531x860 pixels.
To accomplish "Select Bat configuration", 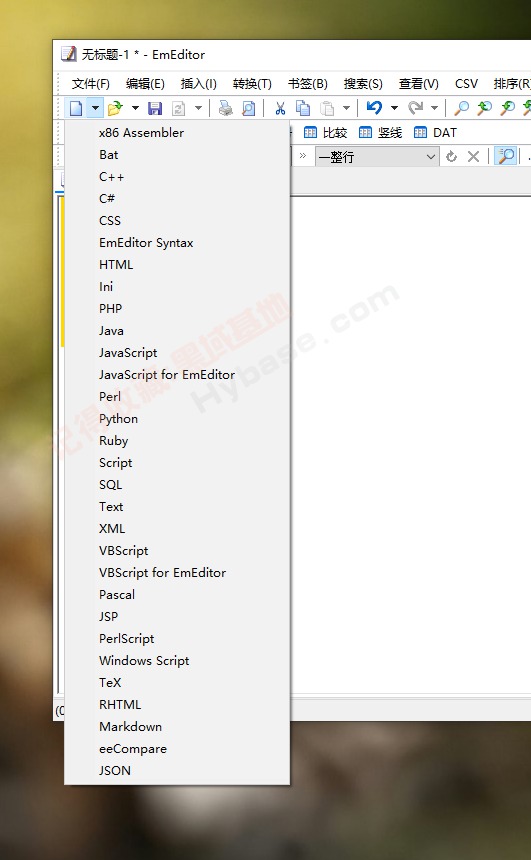I will 177,155.
